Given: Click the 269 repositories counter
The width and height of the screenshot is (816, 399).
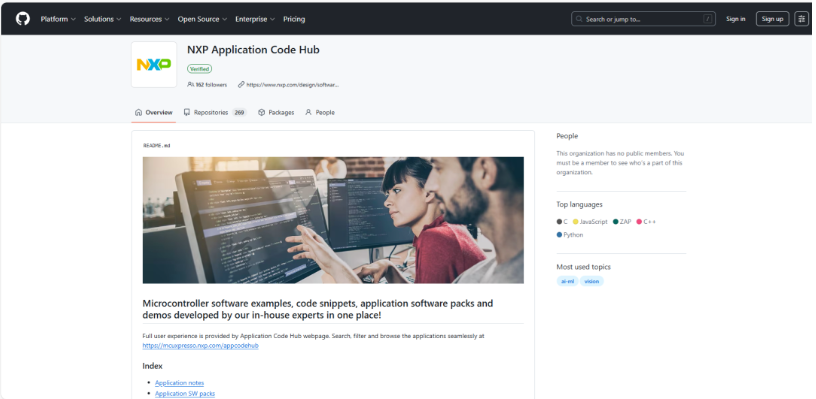Looking at the screenshot, I should click(239, 112).
